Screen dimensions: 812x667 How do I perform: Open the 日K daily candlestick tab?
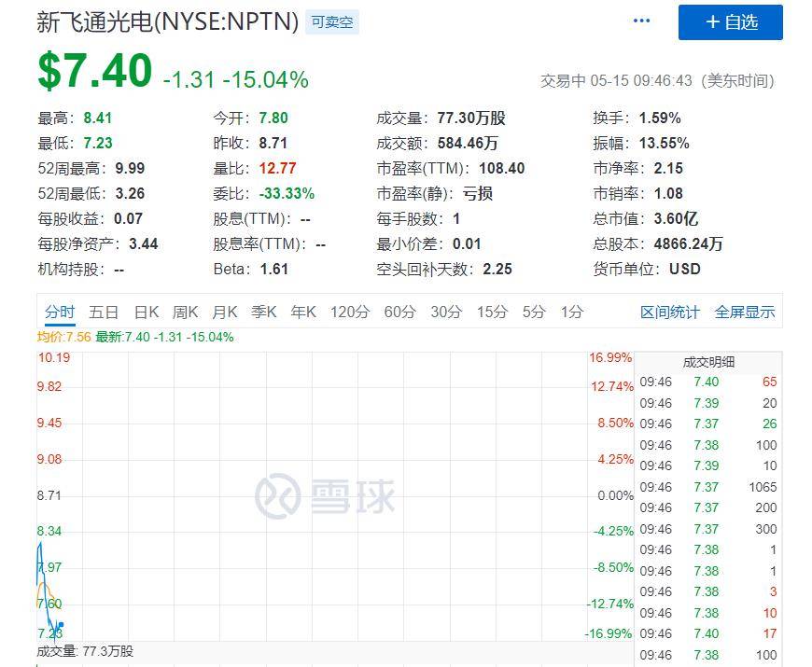147,312
